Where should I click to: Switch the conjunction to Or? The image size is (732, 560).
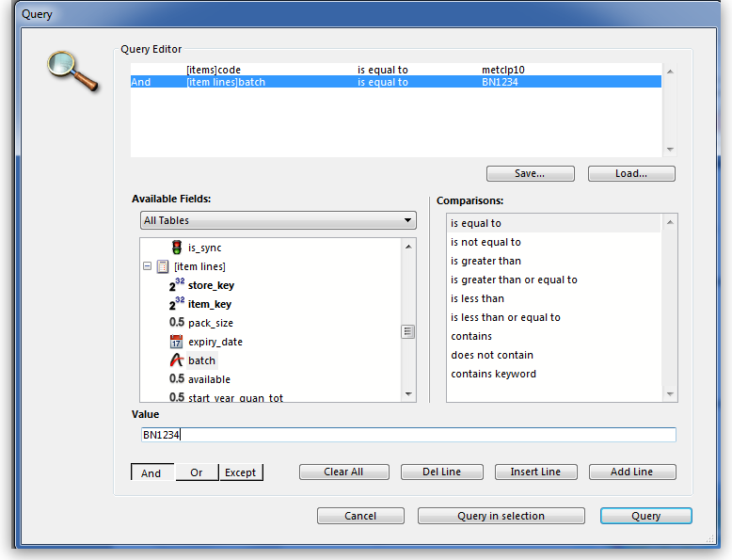pyautogui.click(x=197, y=472)
